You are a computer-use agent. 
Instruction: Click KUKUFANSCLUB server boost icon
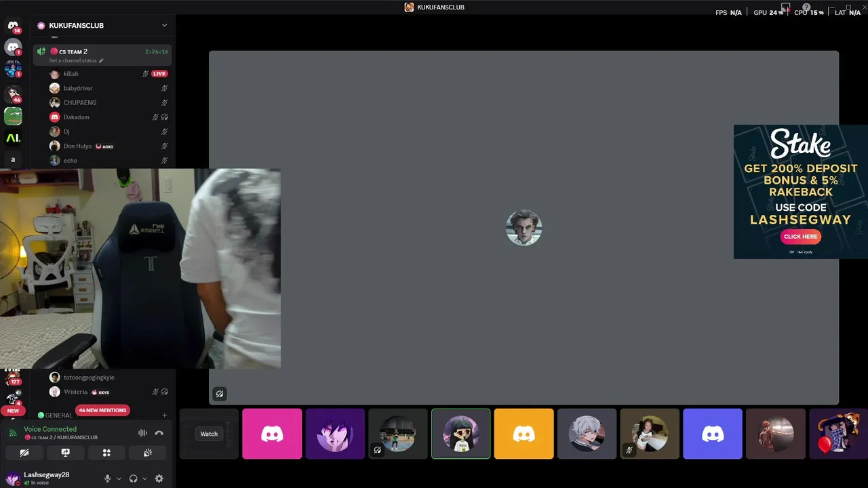tap(41, 26)
